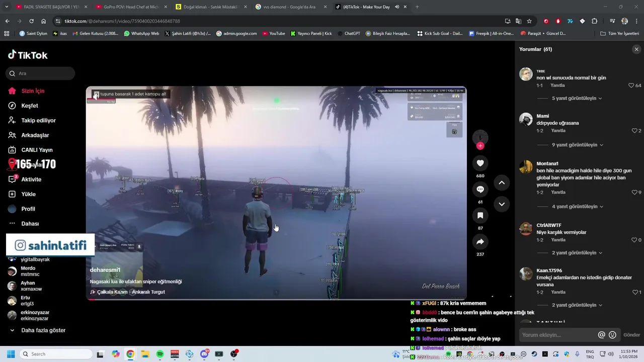Expand 4 yanıt görüntüleyin replies

pyautogui.click(x=577, y=207)
